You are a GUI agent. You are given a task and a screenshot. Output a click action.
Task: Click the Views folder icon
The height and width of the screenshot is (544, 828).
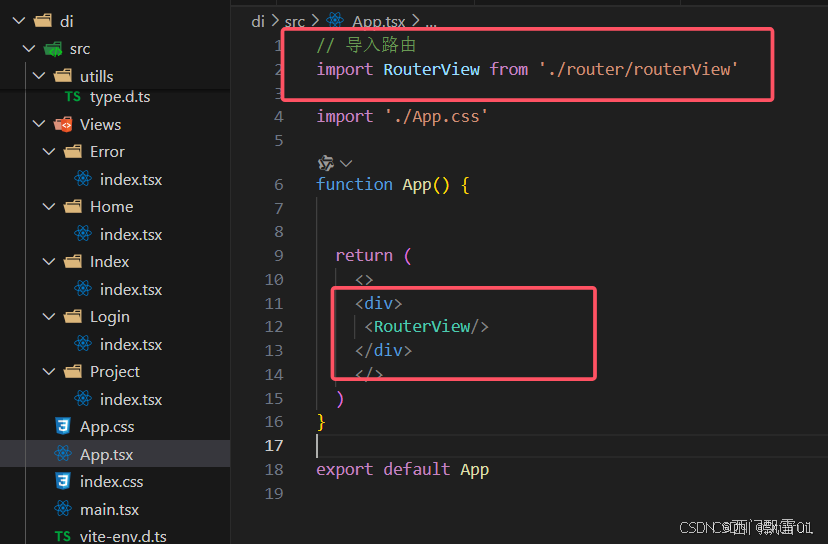click(63, 125)
